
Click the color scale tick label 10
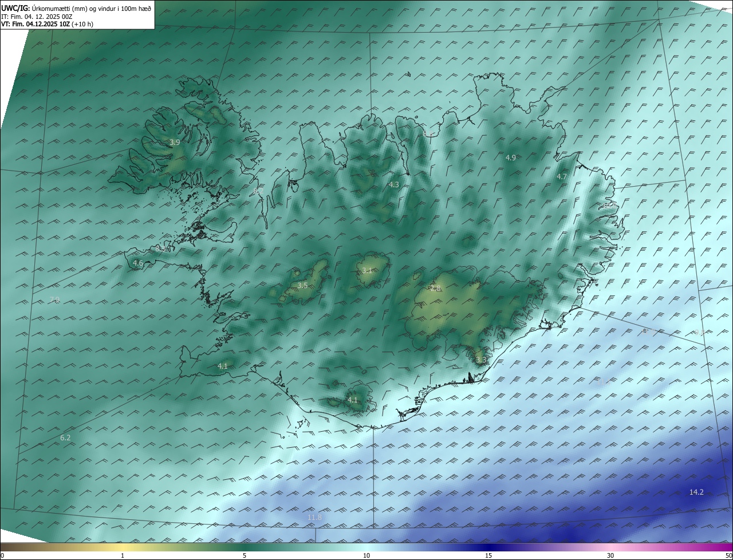tap(366, 555)
